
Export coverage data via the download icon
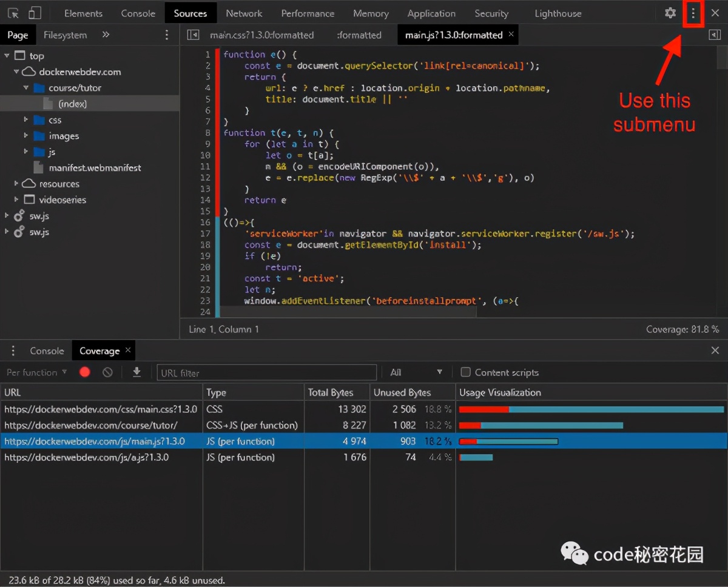[x=136, y=372]
